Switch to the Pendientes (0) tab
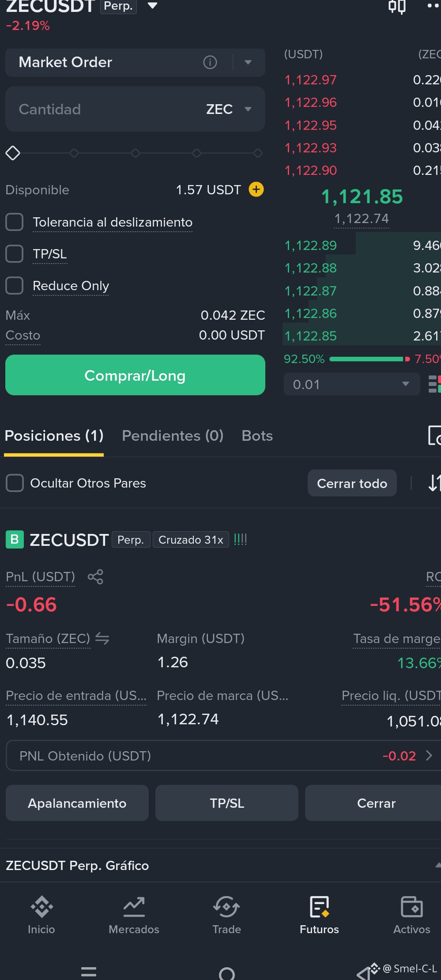Image resolution: width=441 pixels, height=980 pixels. click(173, 436)
